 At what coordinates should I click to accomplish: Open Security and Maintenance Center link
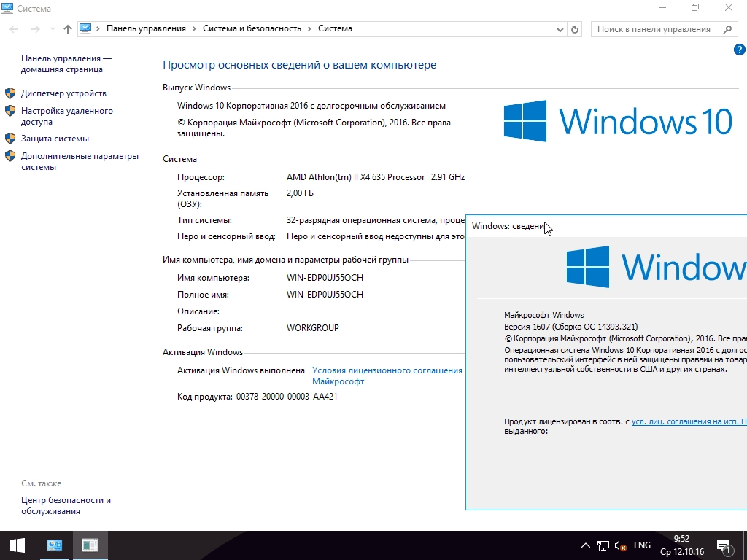(x=66, y=506)
